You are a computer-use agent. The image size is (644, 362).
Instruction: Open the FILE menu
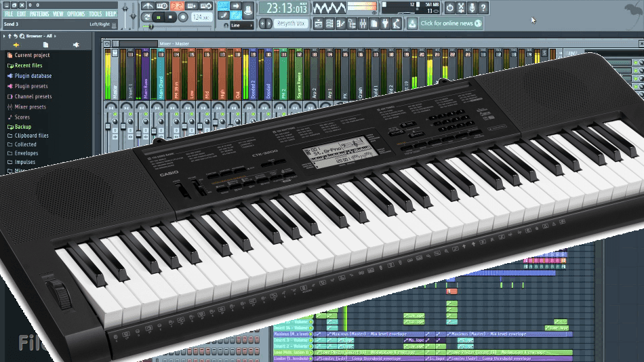pos(9,14)
